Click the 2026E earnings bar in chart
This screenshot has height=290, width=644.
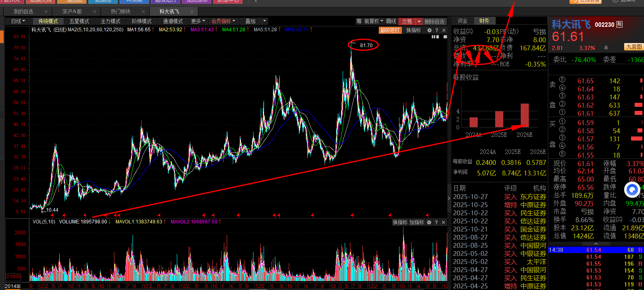pyautogui.click(x=524, y=115)
